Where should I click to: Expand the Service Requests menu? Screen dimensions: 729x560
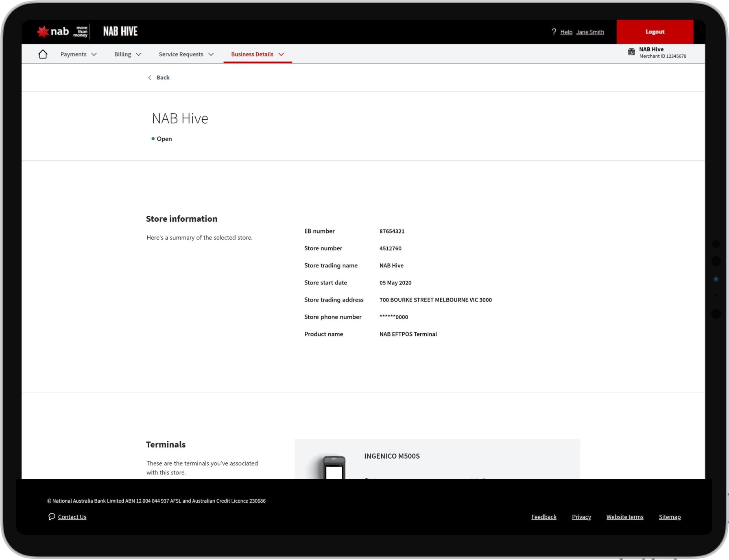coord(186,54)
